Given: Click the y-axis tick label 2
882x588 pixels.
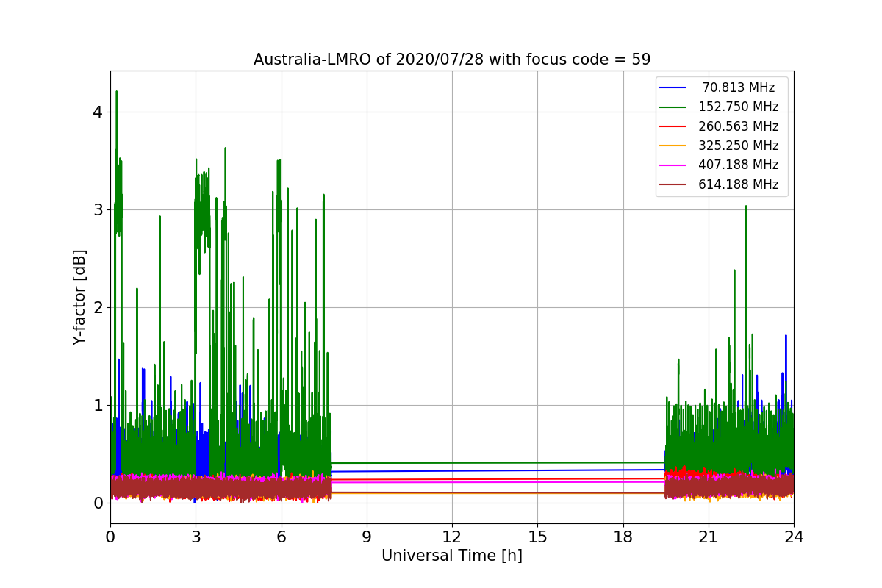Looking at the screenshot, I should tap(98, 308).
